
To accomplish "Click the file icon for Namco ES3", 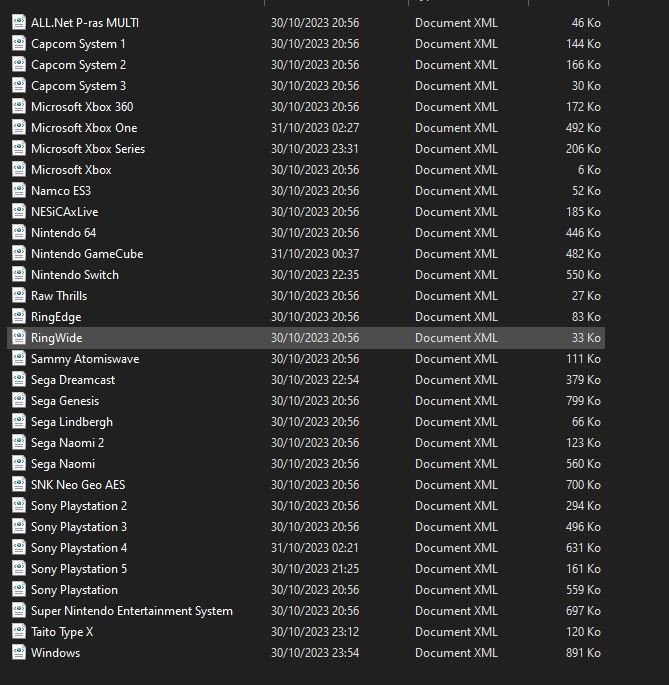I will click(x=19, y=190).
